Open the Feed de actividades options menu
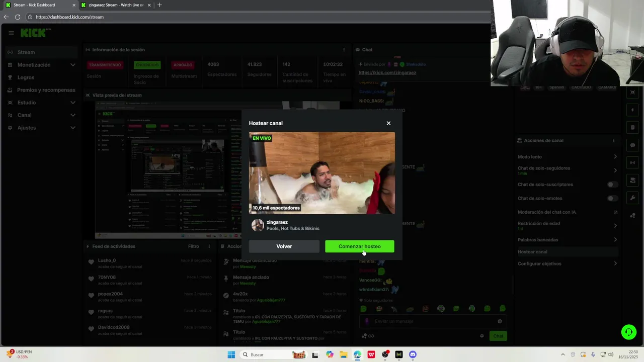644x362 pixels. click(209, 246)
